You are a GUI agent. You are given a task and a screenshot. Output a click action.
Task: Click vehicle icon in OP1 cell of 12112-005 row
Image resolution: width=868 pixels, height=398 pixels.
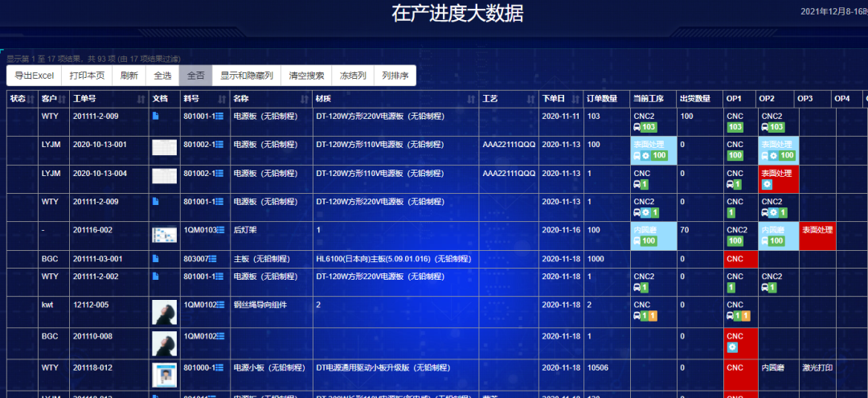click(x=731, y=316)
